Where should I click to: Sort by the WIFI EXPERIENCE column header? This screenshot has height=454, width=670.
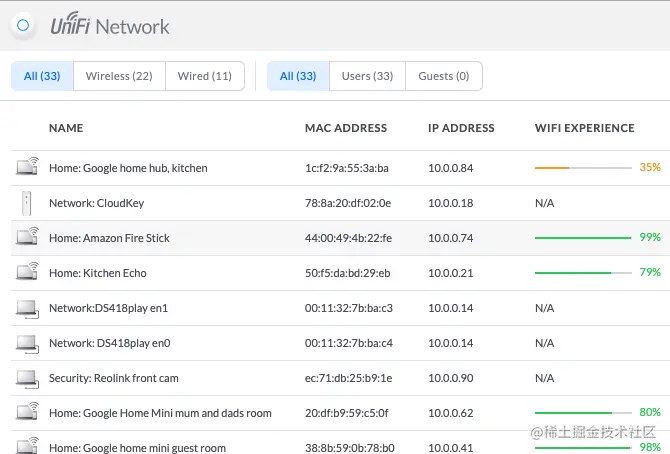585,128
